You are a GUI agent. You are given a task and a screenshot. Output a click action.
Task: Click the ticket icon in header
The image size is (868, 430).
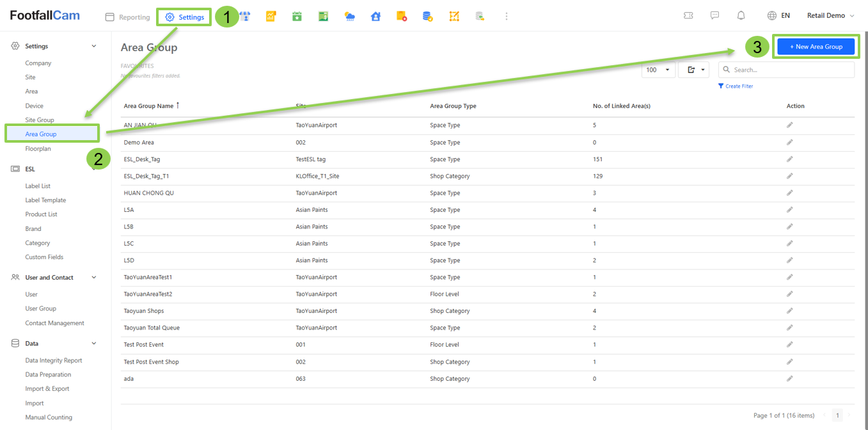[688, 16]
